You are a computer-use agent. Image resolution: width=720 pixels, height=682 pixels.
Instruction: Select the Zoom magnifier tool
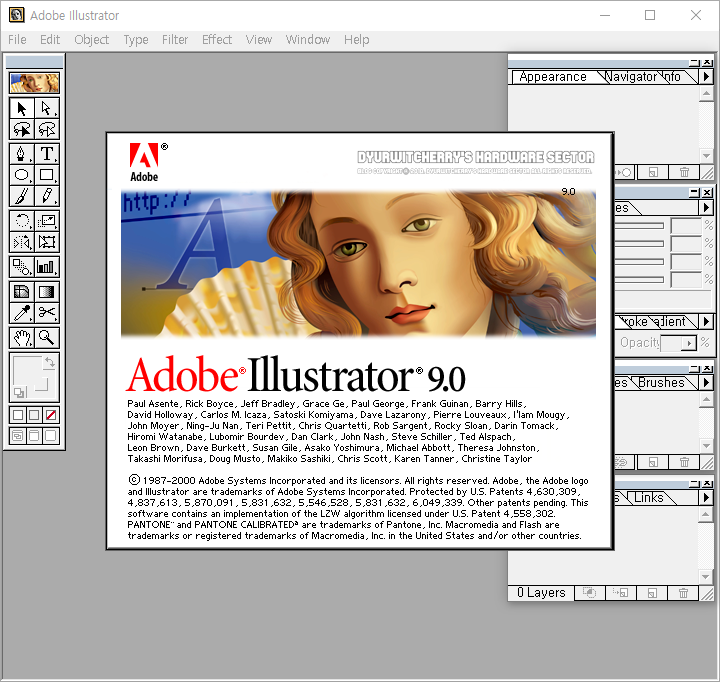pyautogui.click(x=46, y=338)
